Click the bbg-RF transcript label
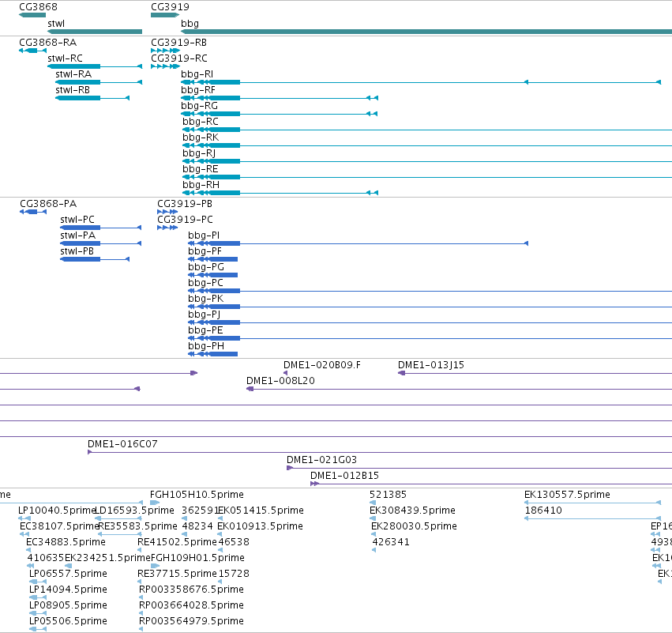 tap(198, 90)
